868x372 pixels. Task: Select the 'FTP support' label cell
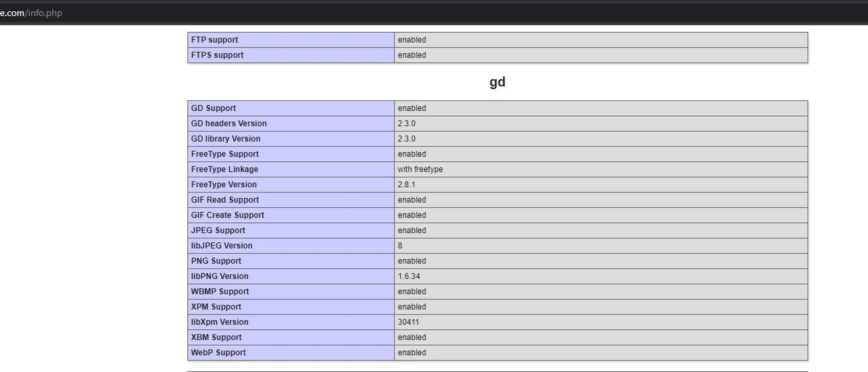[291, 40]
